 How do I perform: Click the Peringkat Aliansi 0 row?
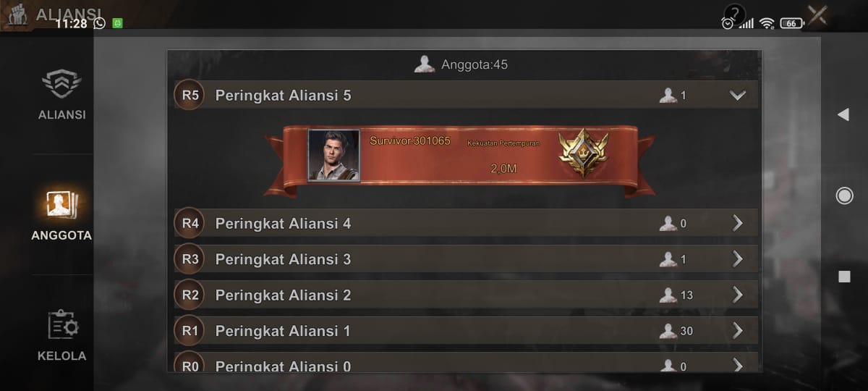pyautogui.click(x=466, y=363)
